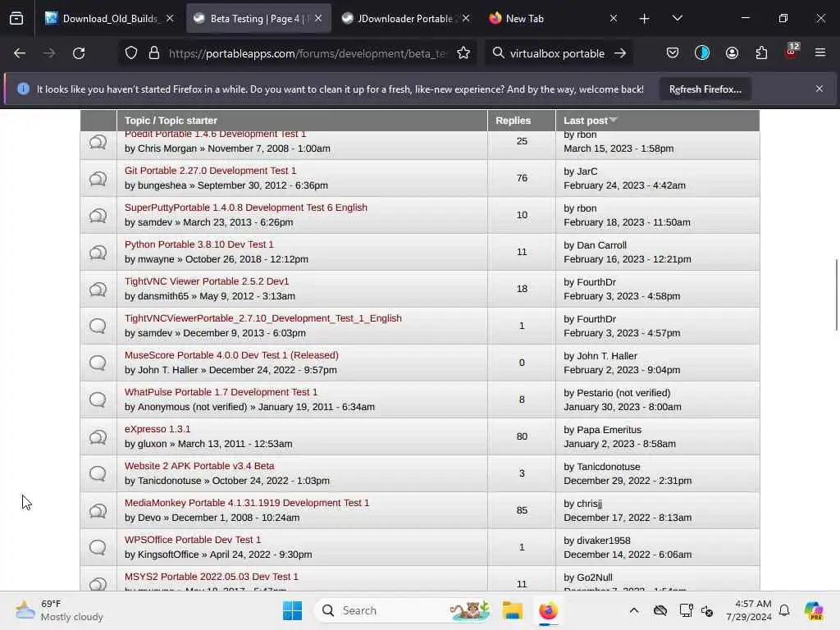The image size is (840, 630).
Task: Click the Replies column header
Action: point(513,121)
